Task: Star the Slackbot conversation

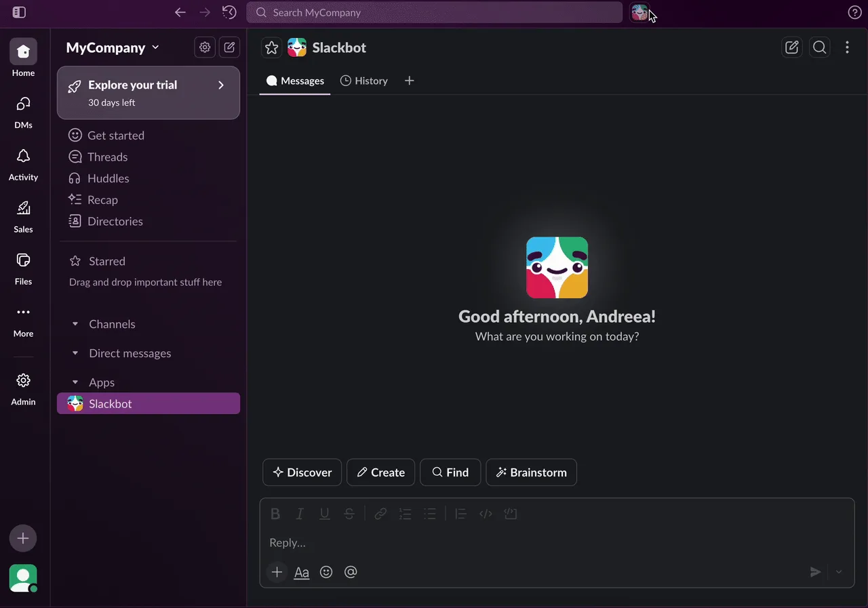Action: (x=271, y=47)
